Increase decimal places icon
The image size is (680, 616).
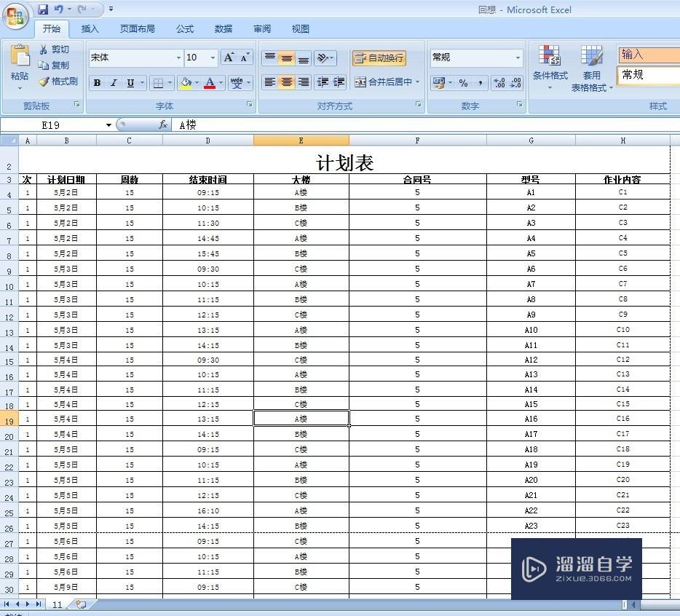point(498,82)
